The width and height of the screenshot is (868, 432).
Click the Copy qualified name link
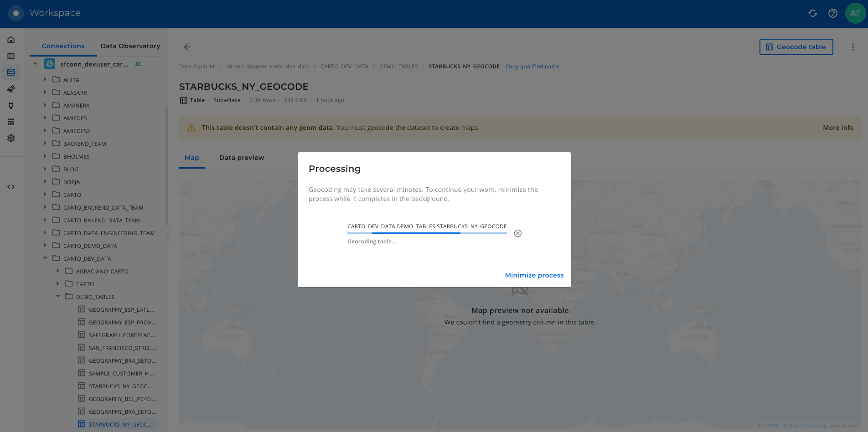click(532, 67)
